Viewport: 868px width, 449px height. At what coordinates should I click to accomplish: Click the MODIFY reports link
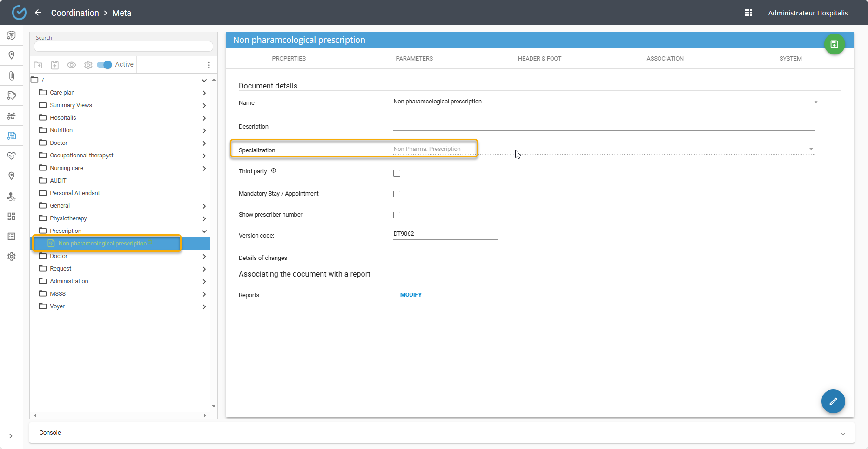pyautogui.click(x=410, y=295)
